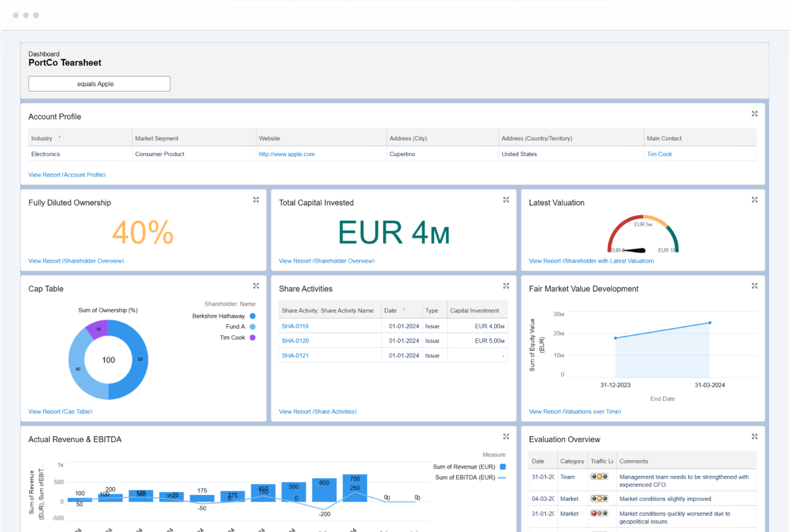Expand the Evaluation Overview widget
Image resolution: width=790 pixels, height=532 pixels.
(754, 436)
